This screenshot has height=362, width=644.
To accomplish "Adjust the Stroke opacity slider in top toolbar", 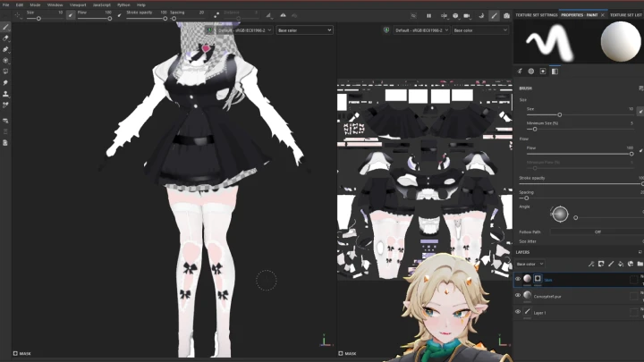I will point(165,19).
